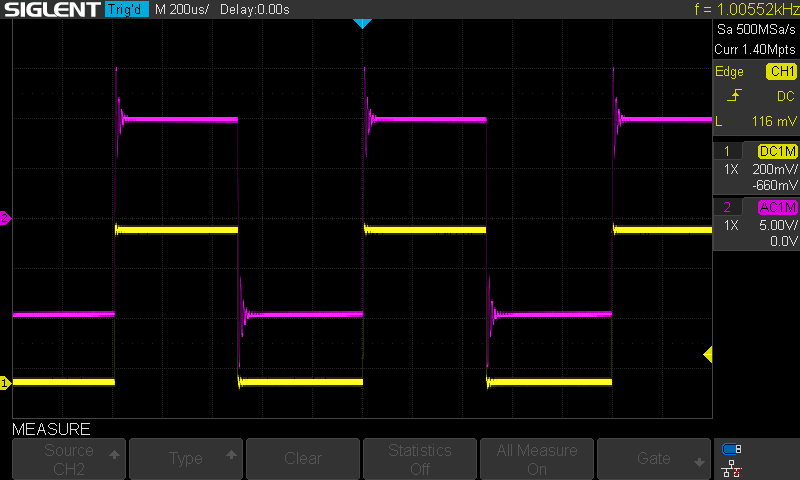
Task: Click the 0.0V channel 2 offset
Action: coord(784,241)
